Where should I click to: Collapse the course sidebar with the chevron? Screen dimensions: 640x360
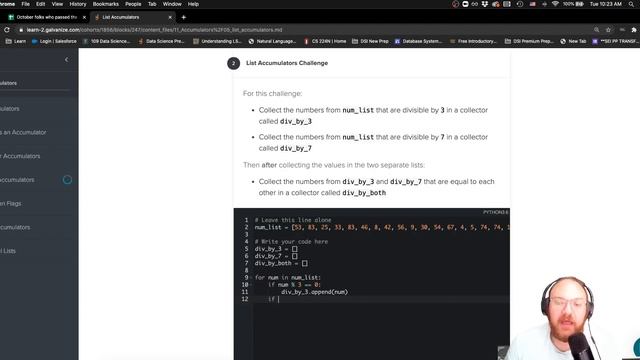[x=67, y=60]
